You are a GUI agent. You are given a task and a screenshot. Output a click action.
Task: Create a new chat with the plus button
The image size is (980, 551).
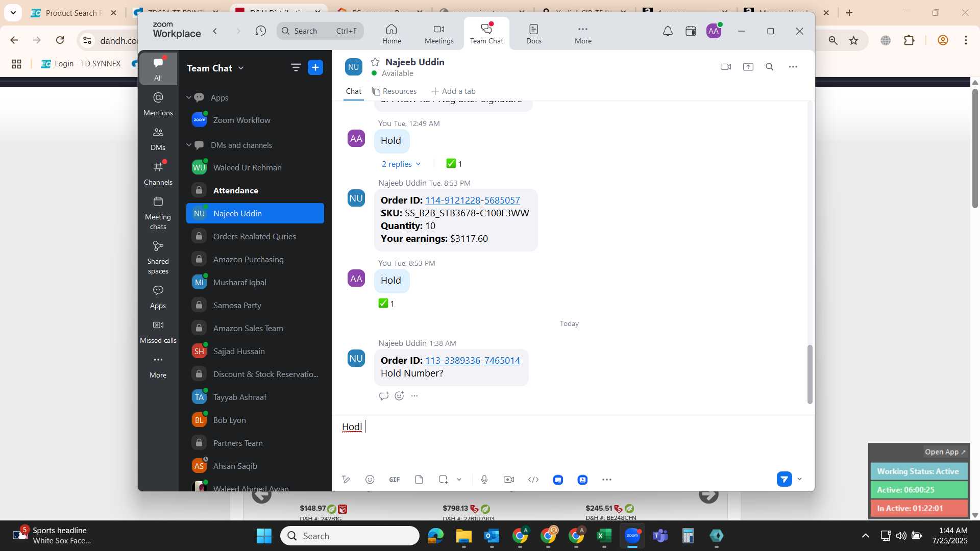click(x=315, y=67)
